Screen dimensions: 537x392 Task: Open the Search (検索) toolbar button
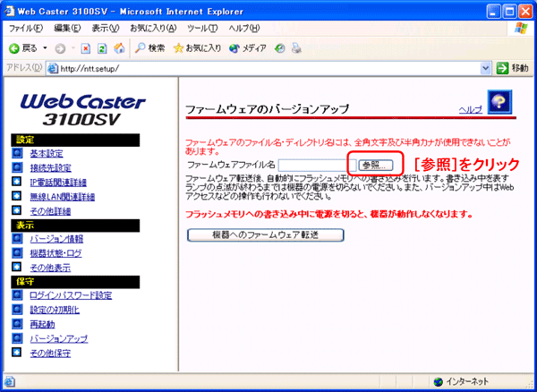pos(149,48)
